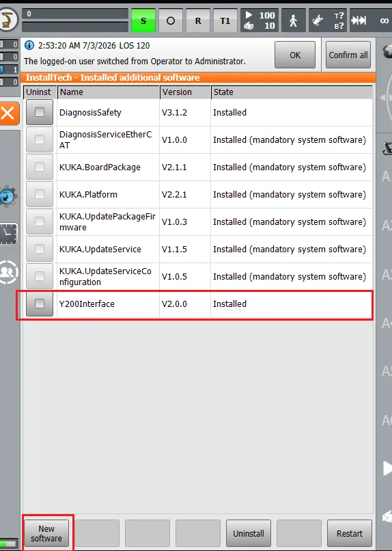Click the Uninstall button at bottom
The width and height of the screenshot is (392, 551).
click(x=249, y=533)
